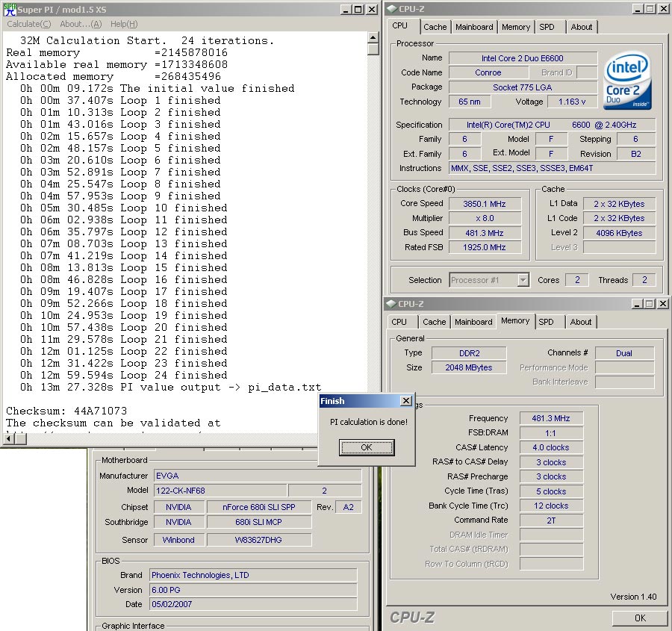Screen dimensions: 672x631
Task: Close the top CPU-Z window
Action: 664,8
